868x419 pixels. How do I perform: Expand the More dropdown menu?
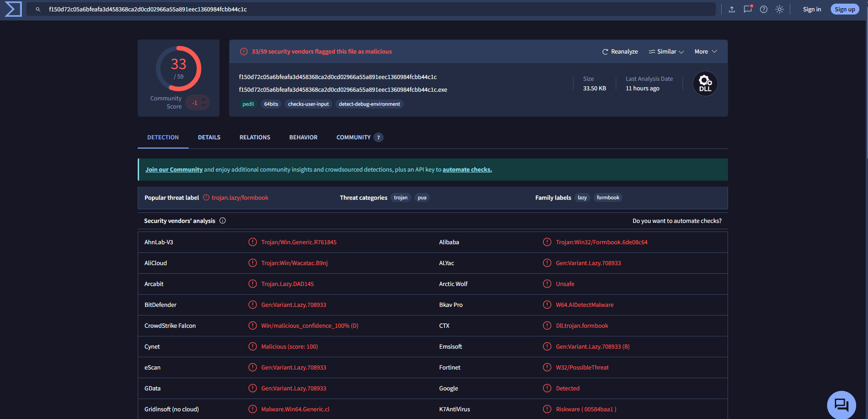tap(706, 51)
